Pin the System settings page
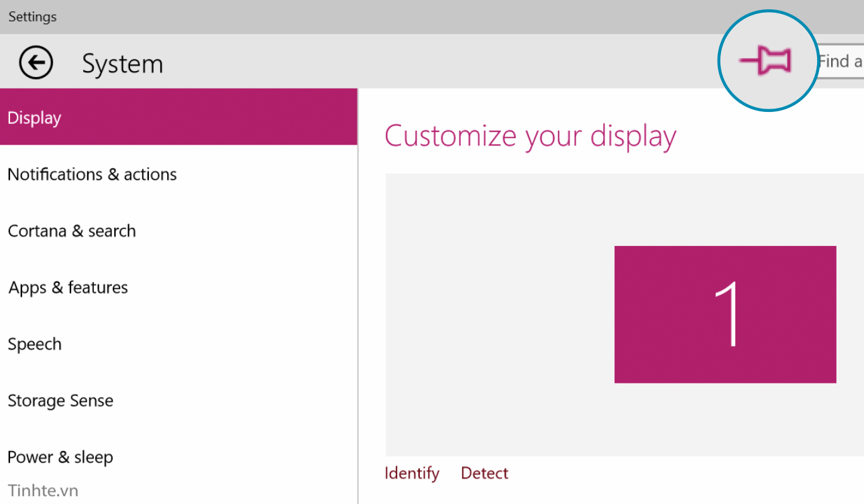The image size is (864, 504). click(766, 61)
